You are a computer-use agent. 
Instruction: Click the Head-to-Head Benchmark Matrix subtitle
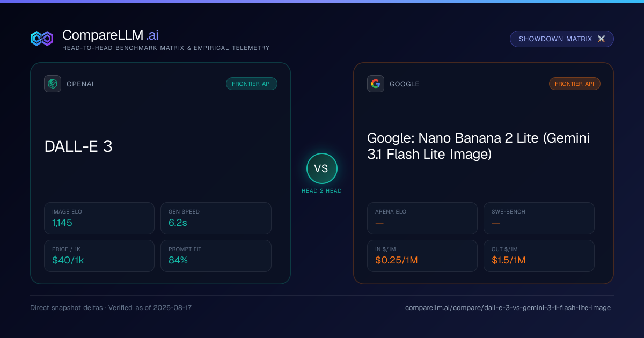tap(166, 48)
